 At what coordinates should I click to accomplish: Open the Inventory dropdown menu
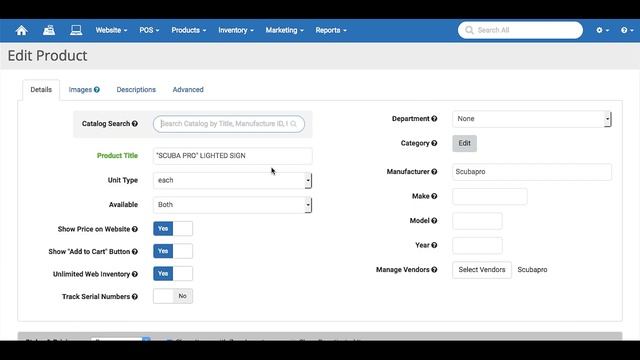tap(236, 30)
